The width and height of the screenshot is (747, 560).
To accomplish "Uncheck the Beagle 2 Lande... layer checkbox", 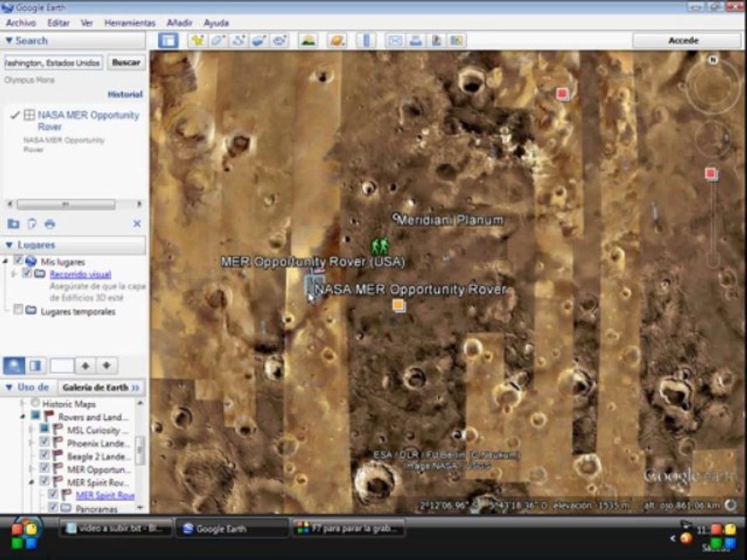I will (44, 455).
